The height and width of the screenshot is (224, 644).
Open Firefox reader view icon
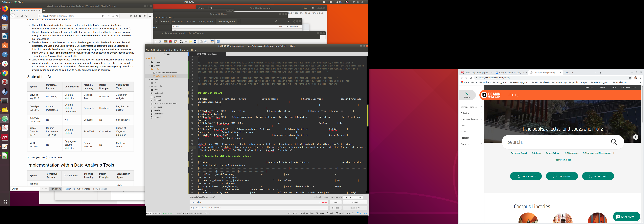103,16
